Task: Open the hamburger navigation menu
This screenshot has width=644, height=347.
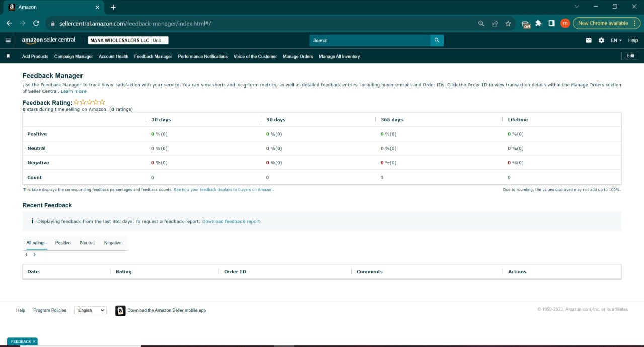Action: tap(8, 40)
